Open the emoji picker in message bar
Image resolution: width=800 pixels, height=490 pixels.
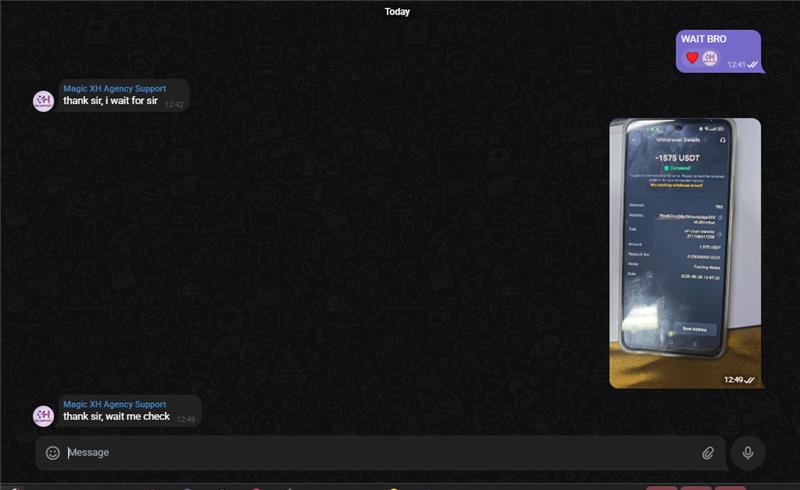tap(53, 453)
